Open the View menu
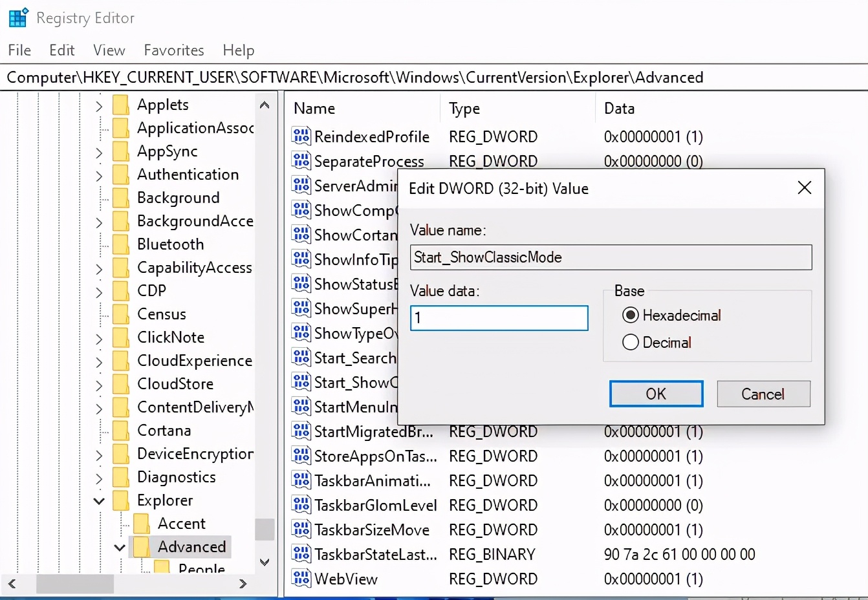This screenshot has height=600, width=868. click(108, 50)
